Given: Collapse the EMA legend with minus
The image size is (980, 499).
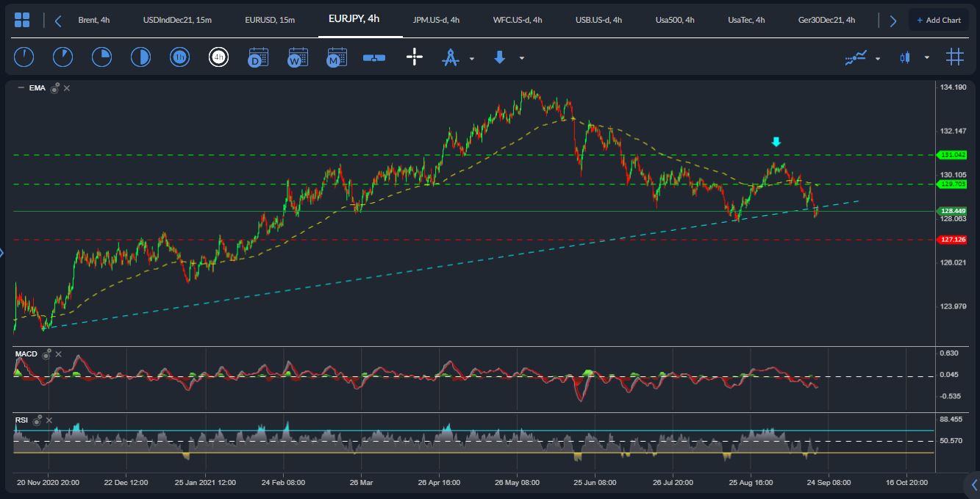Looking at the screenshot, I should coord(21,88).
